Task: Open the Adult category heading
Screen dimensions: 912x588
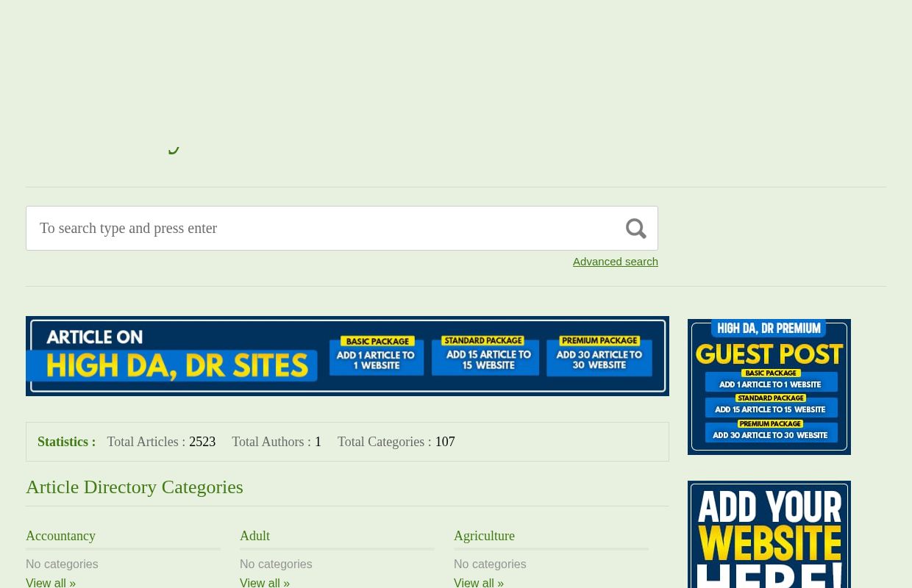Action: pos(254,536)
